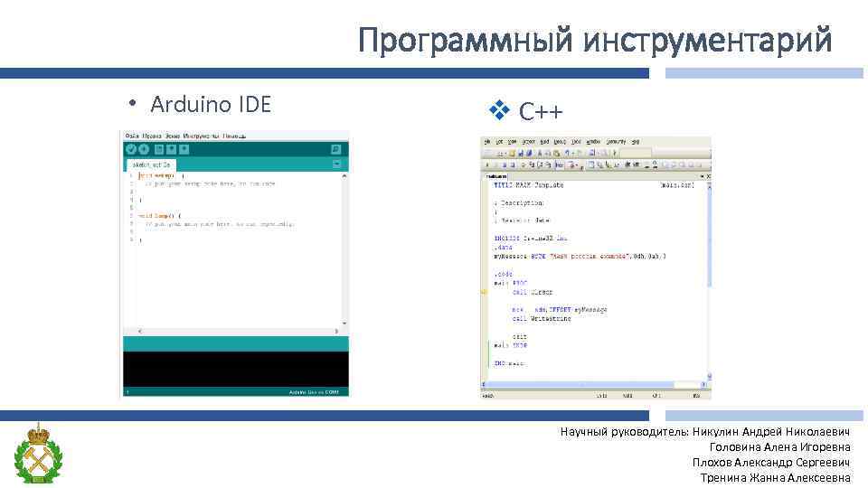Screen dimensions: 868x488
Task: Open the Правка menu in Arduino IDE
Action: click(x=152, y=136)
